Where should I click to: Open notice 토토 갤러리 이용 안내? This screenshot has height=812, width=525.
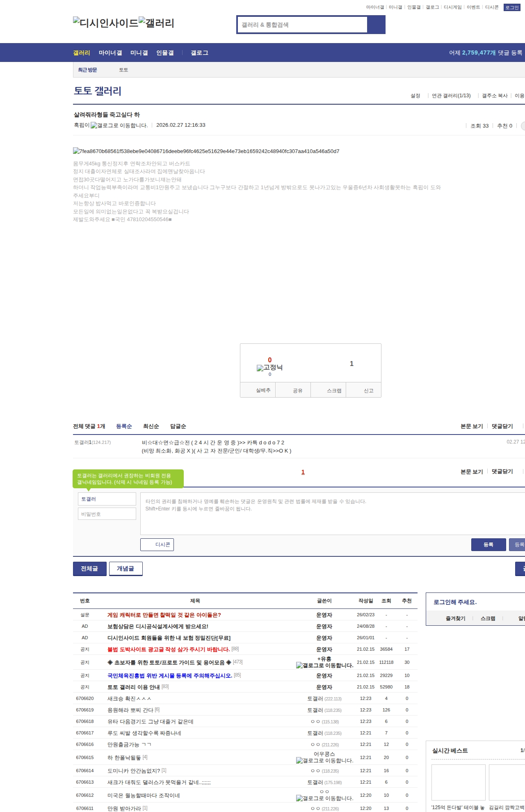click(134, 687)
